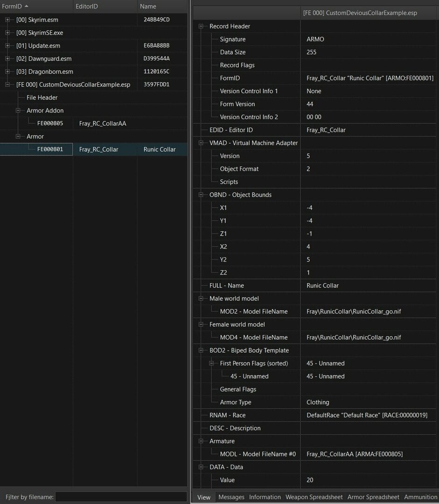Screen dimensions: 439x504
Task: Click the Z1 value -1
Action: click(309, 234)
